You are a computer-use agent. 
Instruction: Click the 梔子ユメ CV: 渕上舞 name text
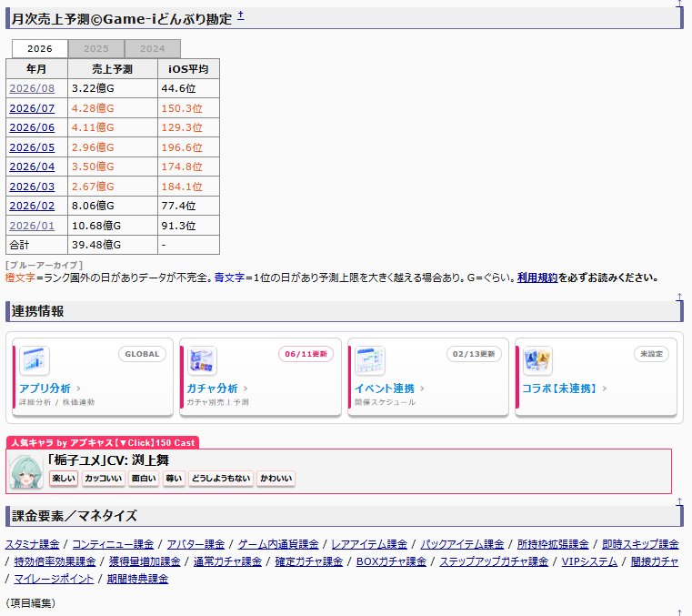[108, 460]
